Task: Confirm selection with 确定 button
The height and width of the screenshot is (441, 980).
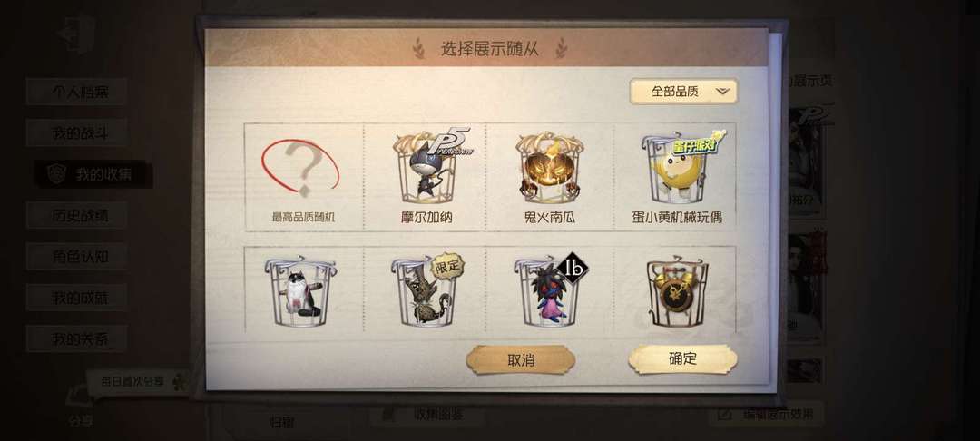Action: [x=682, y=358]
